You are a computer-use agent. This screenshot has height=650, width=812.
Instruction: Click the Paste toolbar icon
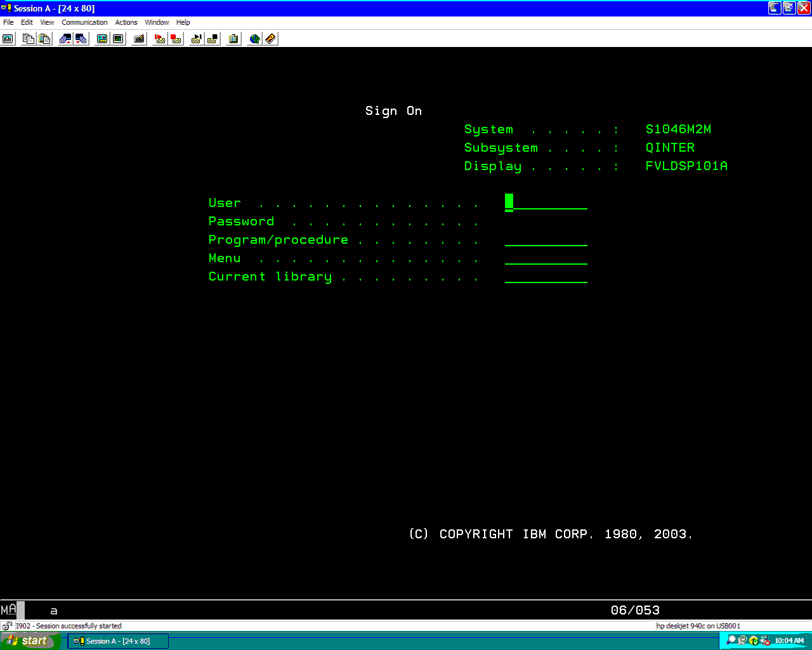(x=44, y=39)
